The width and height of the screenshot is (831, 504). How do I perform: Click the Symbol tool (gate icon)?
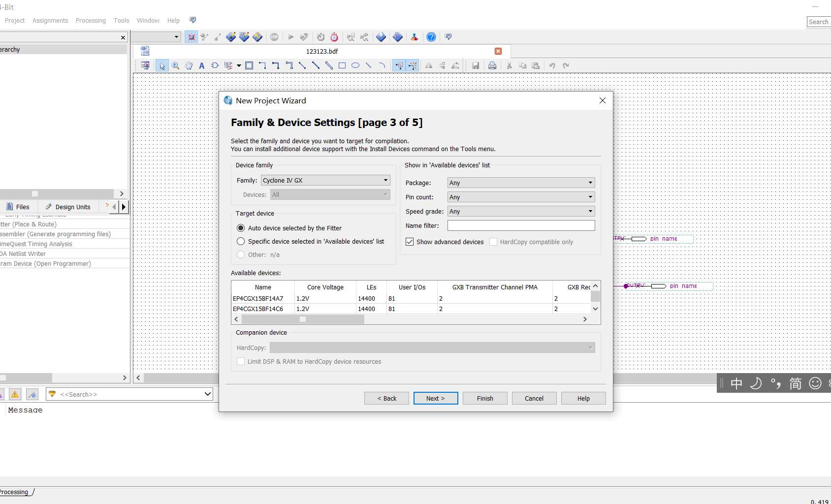215,65
